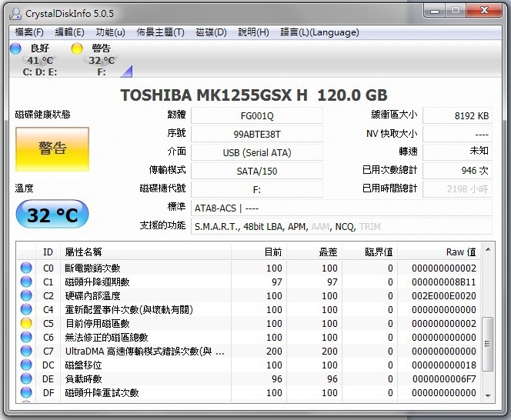Click blue status orb on DE row
Image resolution: width=511 pixels, height=420 pixels.
coord(26,379)
